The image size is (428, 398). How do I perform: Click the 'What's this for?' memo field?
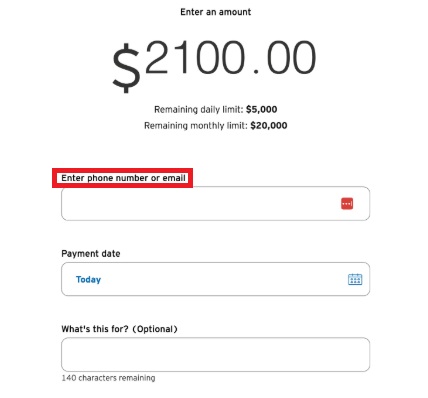point(215,354)
